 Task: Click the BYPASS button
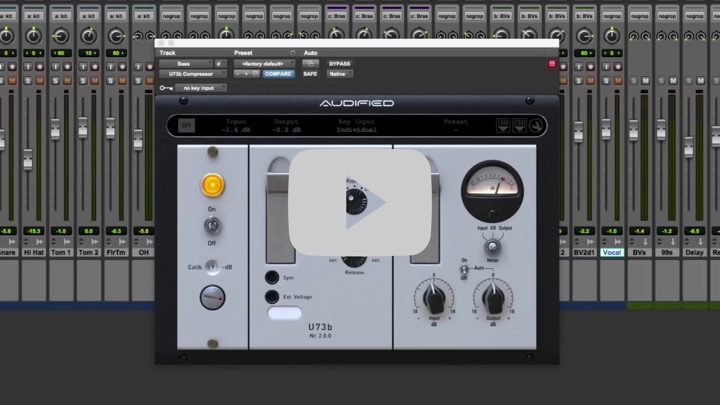(x=340, y=64)
